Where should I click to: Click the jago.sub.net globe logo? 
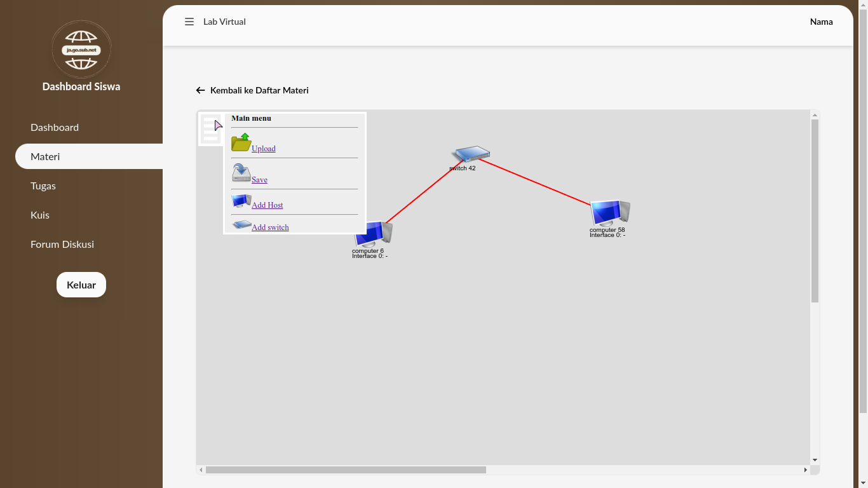coord(81,50)
